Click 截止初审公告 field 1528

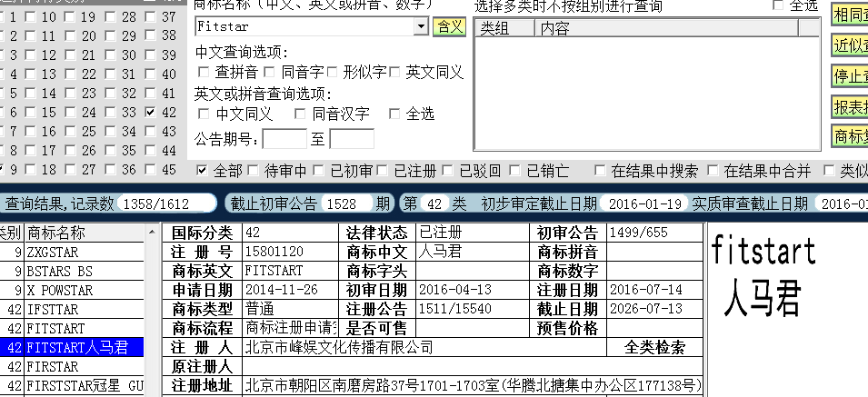pyautogui.click(x=347, y=203)
